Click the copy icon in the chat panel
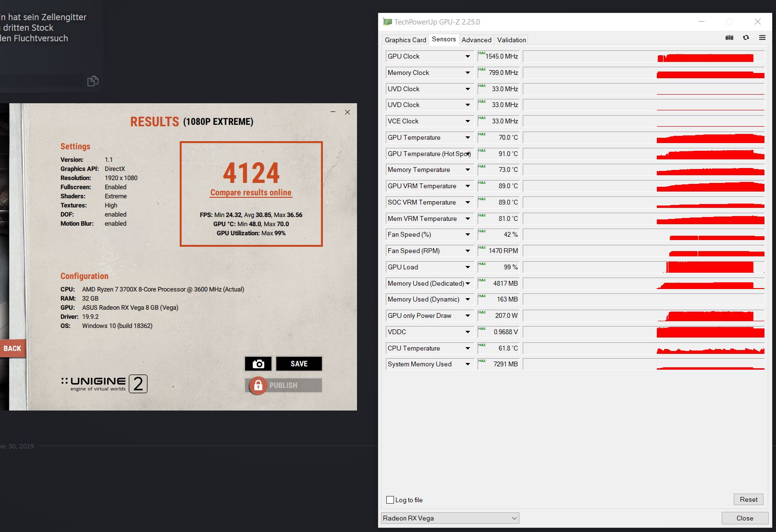 pos(93,81)
